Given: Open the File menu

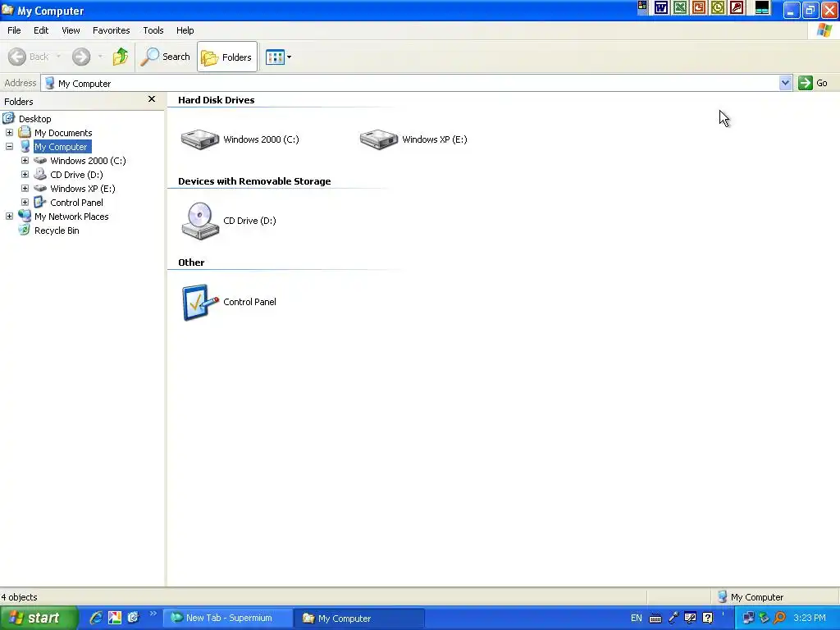Looking at the screenshot, I should 15,30.
